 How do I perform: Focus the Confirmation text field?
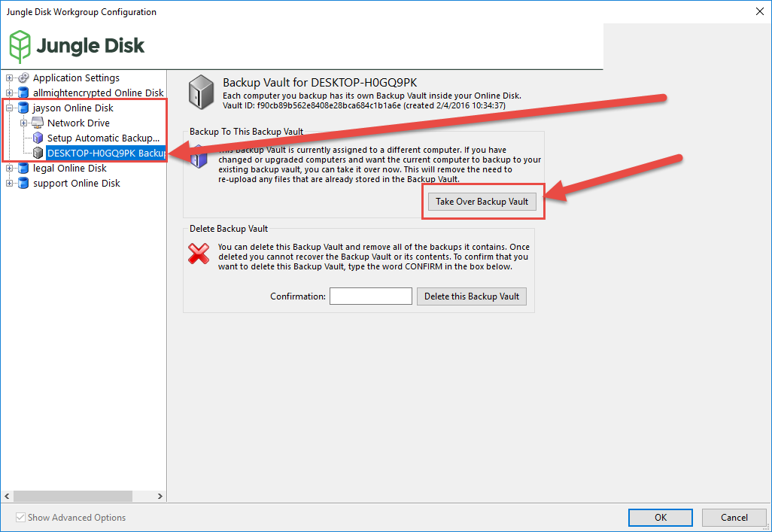(x=371, y=296)
